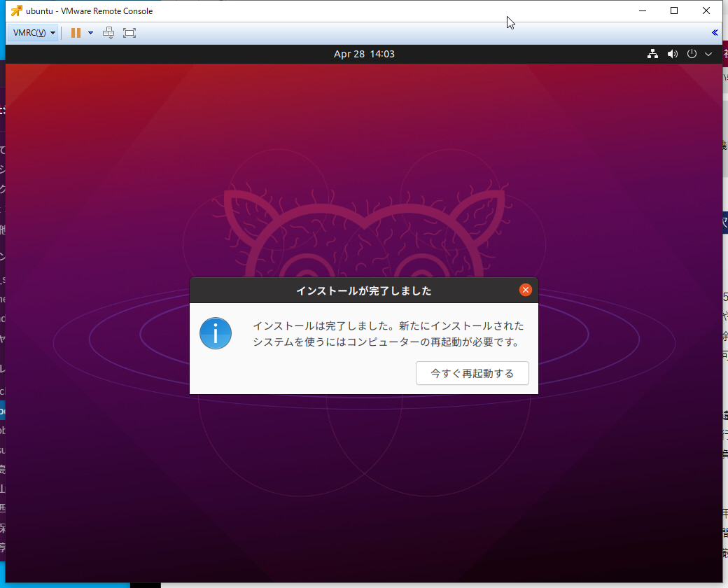Viewport: 728px width, 588px height.
Task: Enter full screen mode
Action: (129, 32)
